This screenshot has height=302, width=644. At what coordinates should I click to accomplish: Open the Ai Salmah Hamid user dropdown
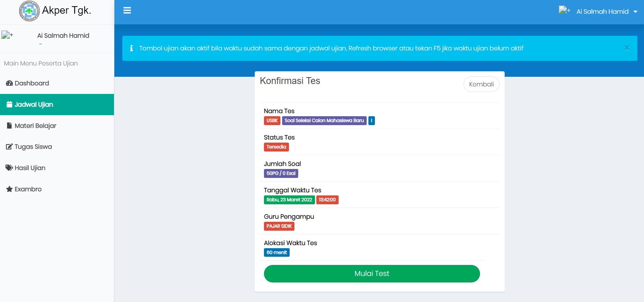602,12
